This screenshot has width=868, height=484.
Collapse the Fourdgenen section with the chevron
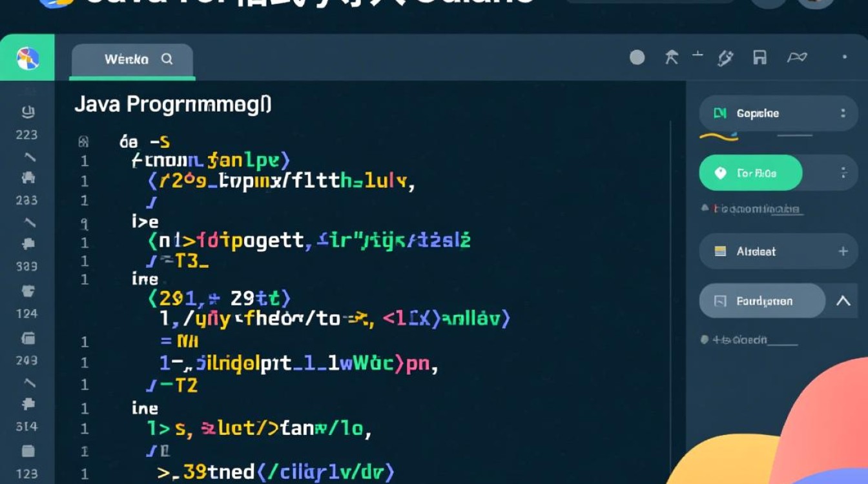click(843, 301)
